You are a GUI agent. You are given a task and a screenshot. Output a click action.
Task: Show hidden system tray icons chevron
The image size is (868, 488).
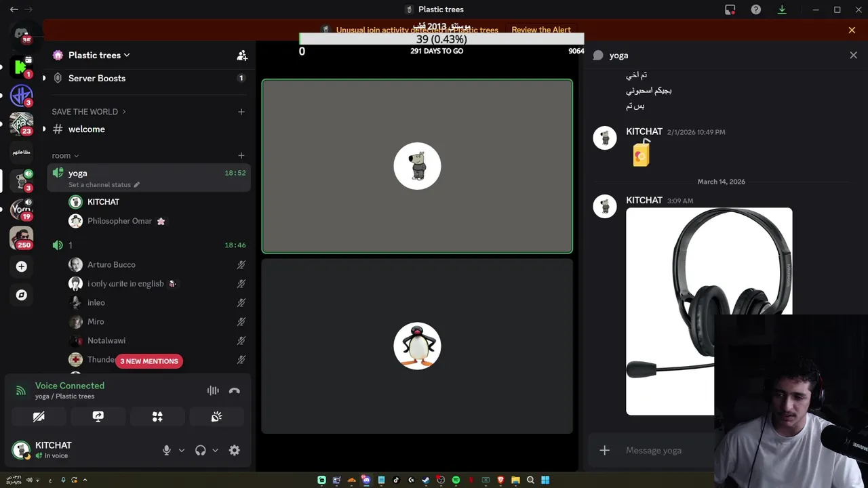pos(85,480)
